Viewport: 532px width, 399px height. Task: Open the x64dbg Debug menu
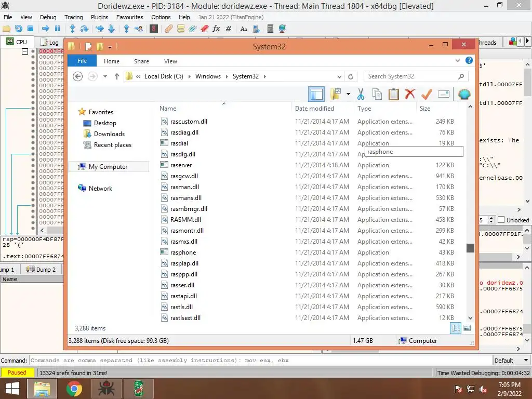pos(48,17)
